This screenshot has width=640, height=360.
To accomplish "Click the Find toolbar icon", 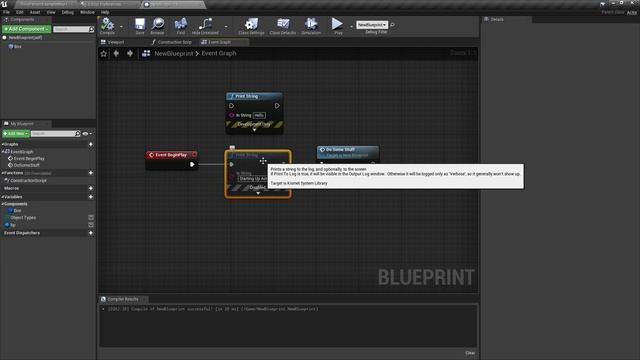I will pyautogui.click(x=181, y=26).
